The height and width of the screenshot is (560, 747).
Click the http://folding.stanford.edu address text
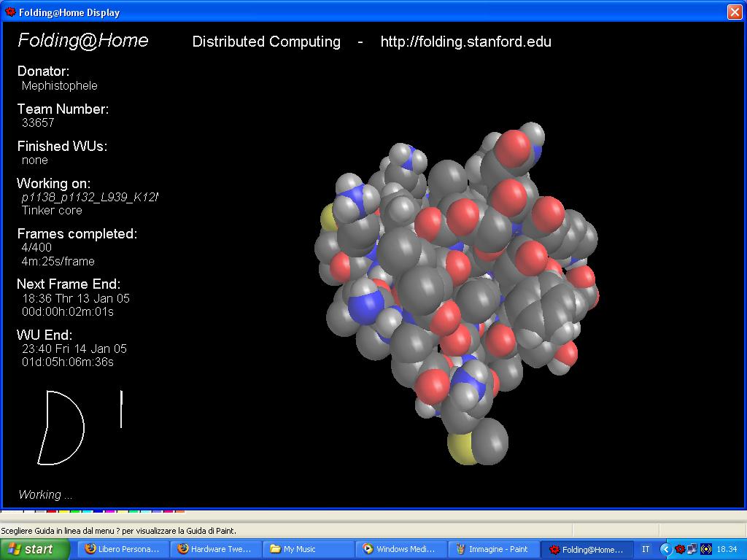466,42
